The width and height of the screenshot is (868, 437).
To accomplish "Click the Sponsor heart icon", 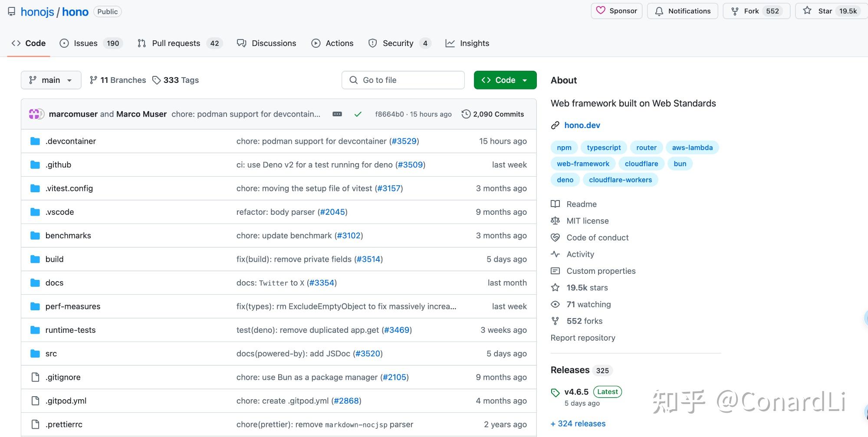I will pyautogui.click(x=601, y=11).
